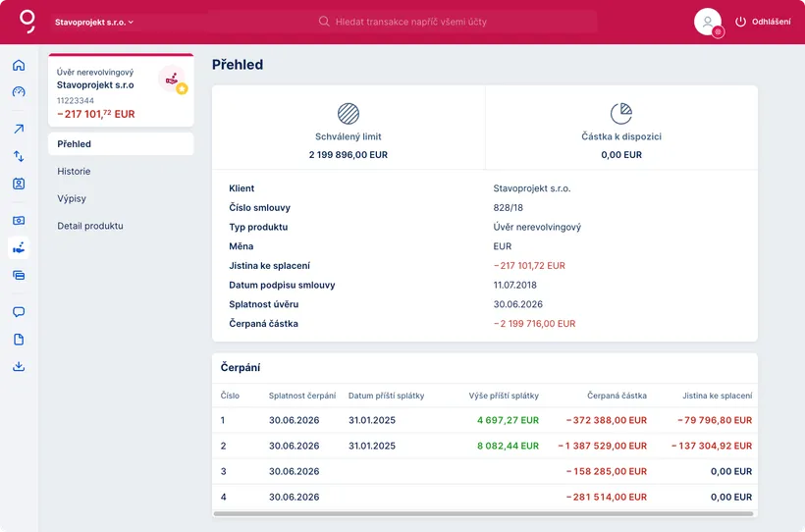This screenshot has height=532, width=805.
Task: Open the cash money icon in sidebar
Action: coord(19,221)
